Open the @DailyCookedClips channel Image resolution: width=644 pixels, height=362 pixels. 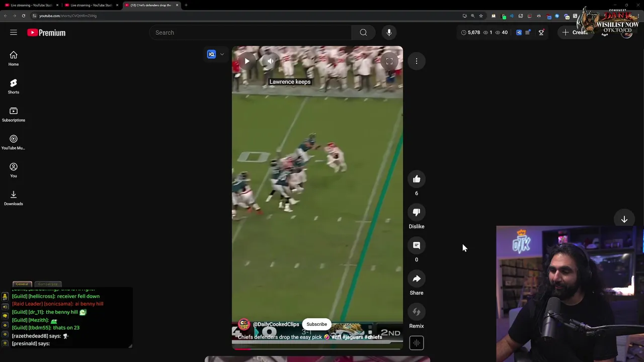[276, 324]
